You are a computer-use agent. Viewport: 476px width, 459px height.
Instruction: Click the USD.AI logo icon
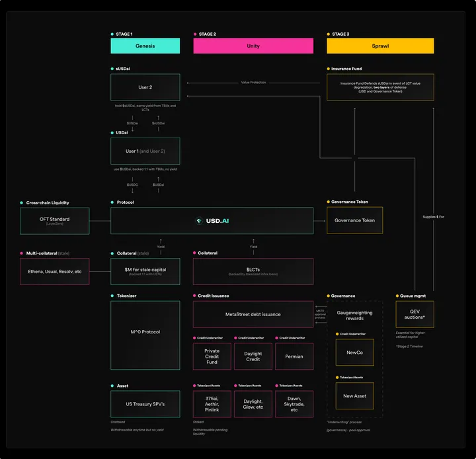198,220
